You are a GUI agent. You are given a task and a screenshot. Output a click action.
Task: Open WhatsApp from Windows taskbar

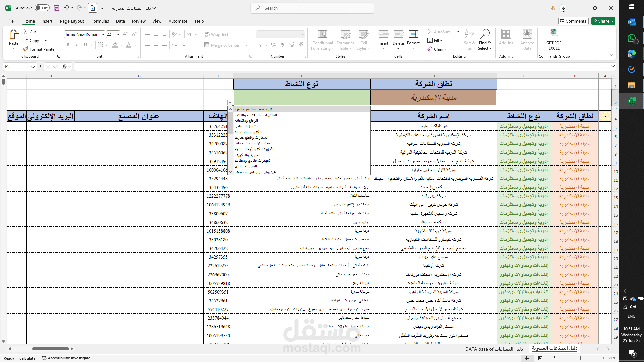pos(632,38)
